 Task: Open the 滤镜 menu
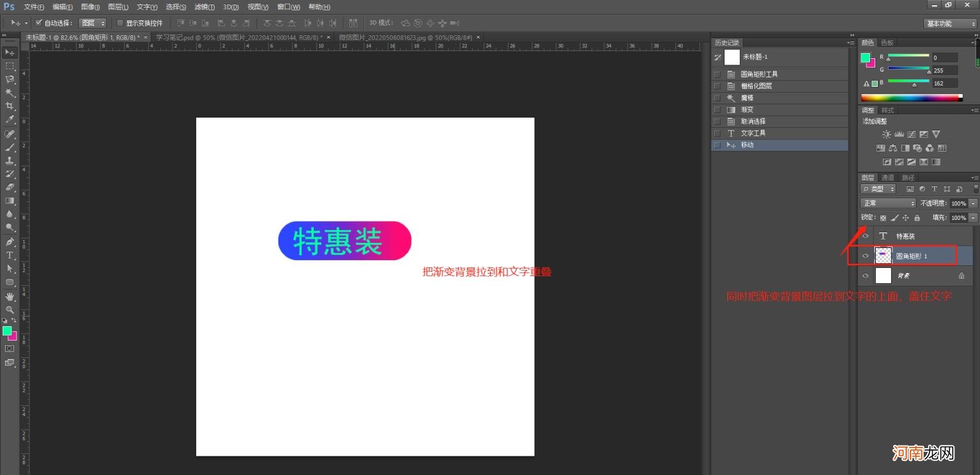point(204,6)
